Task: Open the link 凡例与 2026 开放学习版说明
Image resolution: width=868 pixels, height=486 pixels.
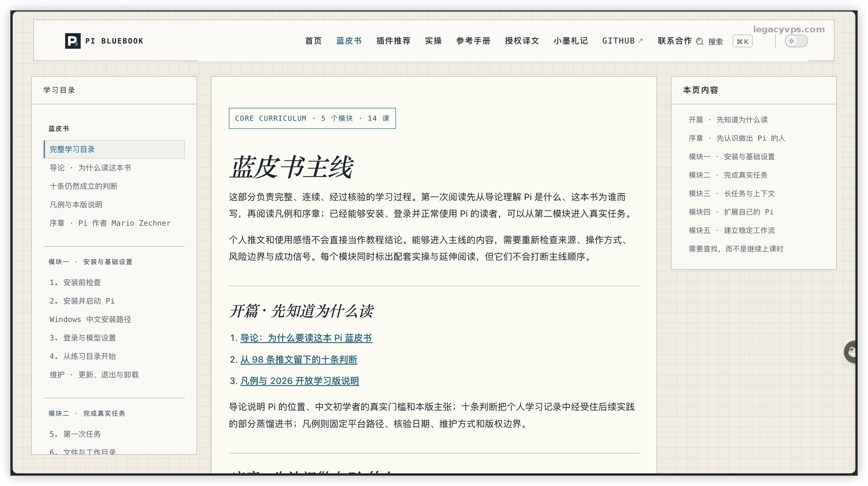Action: (x=299, y=381)
